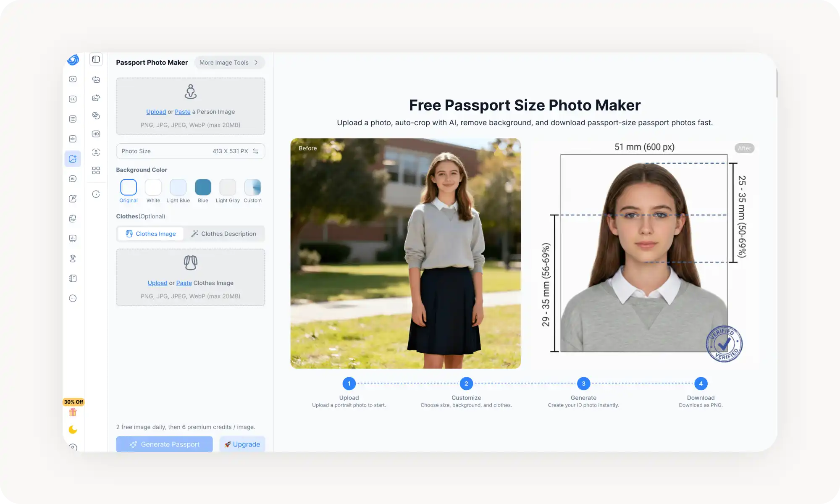The height and width of the screenshot is (504, 840).
Task: Expand More Image Tools
Action: coord(229,62)
